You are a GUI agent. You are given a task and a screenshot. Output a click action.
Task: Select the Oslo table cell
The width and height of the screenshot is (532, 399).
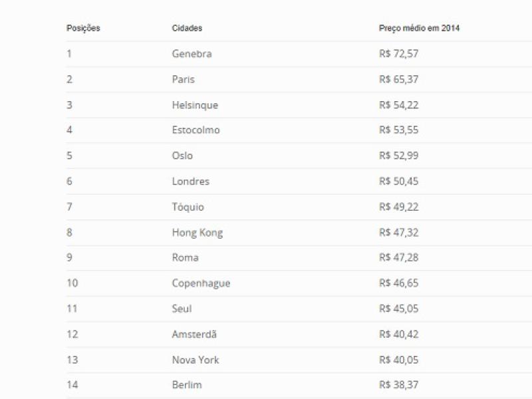tap(182, 156)
